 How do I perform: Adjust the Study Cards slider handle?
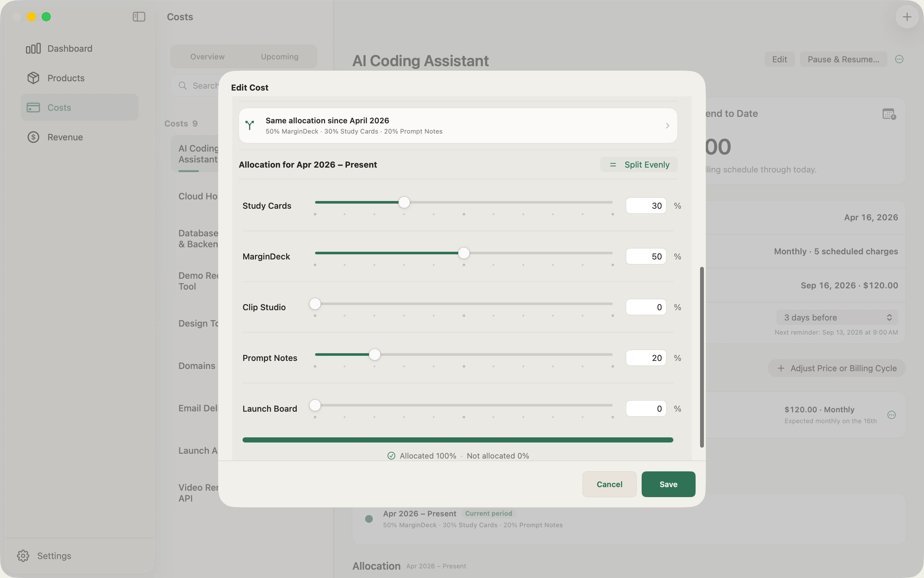coord(404,202)
